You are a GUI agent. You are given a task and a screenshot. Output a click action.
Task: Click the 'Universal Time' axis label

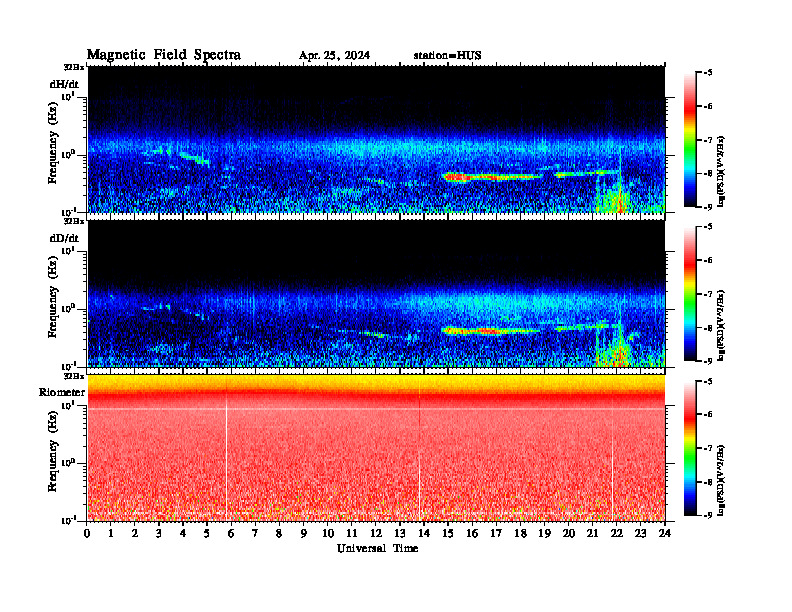pyautogui.click(x=377, y=548)
